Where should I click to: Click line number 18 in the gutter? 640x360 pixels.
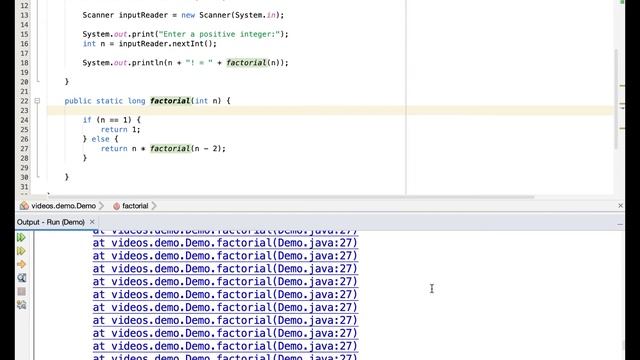(x=24, y=63)
